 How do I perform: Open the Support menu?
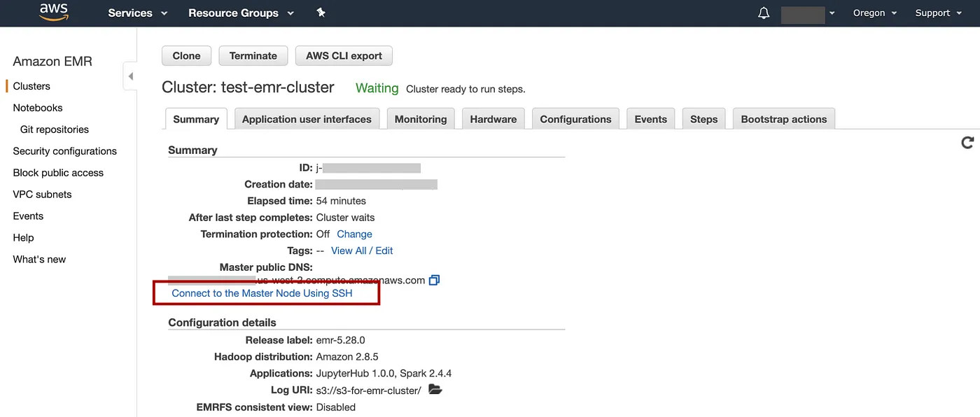pos(938,13)
